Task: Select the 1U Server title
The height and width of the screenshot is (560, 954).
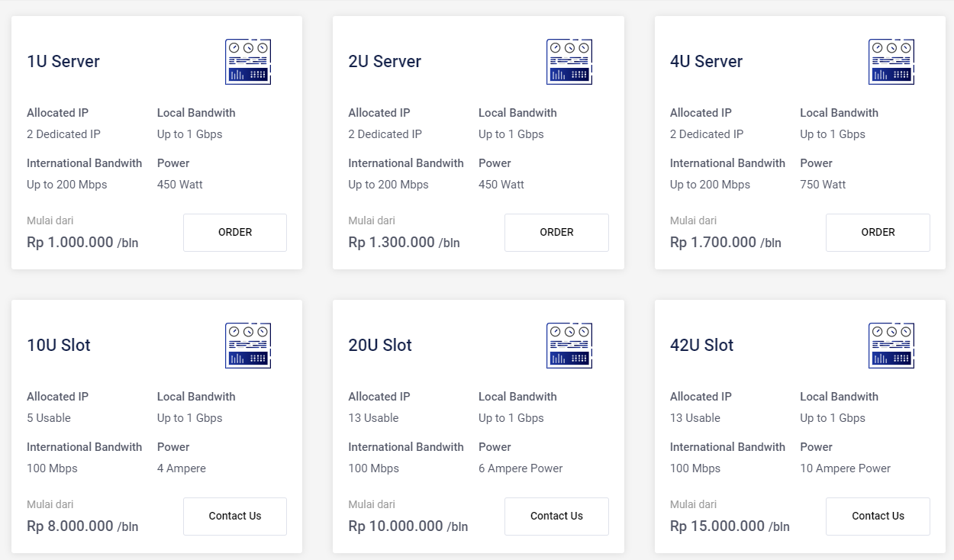Action: pyautogui.click(x=63, y=62)
